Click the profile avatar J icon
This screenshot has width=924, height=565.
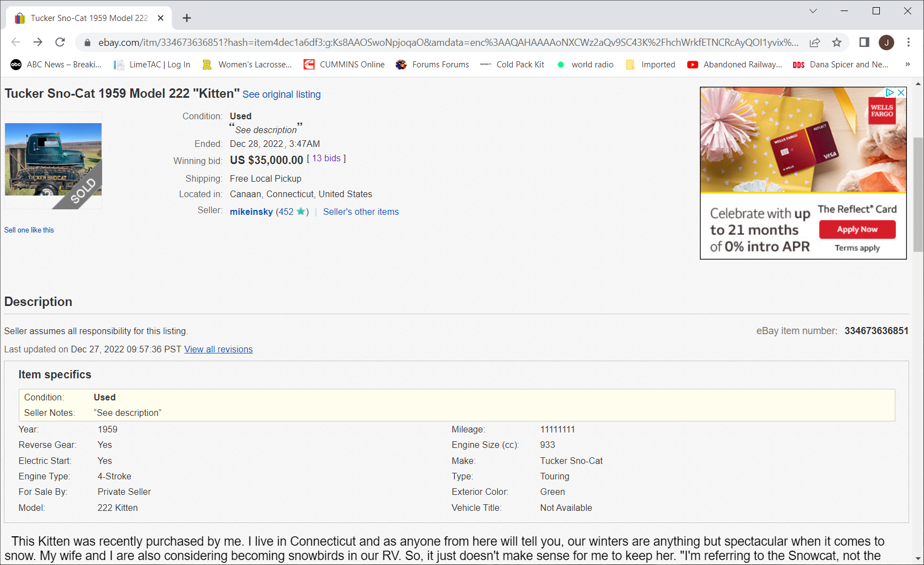[886, 43]
